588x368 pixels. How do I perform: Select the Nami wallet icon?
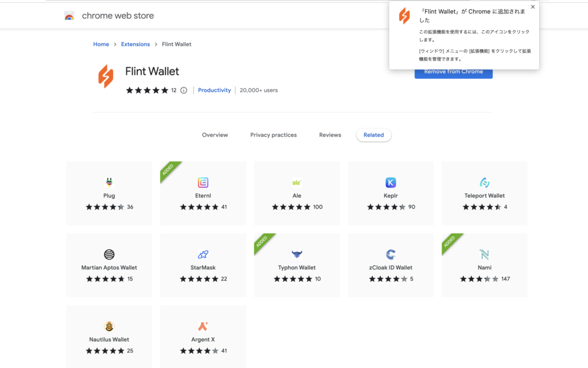(x=485, y=254)
